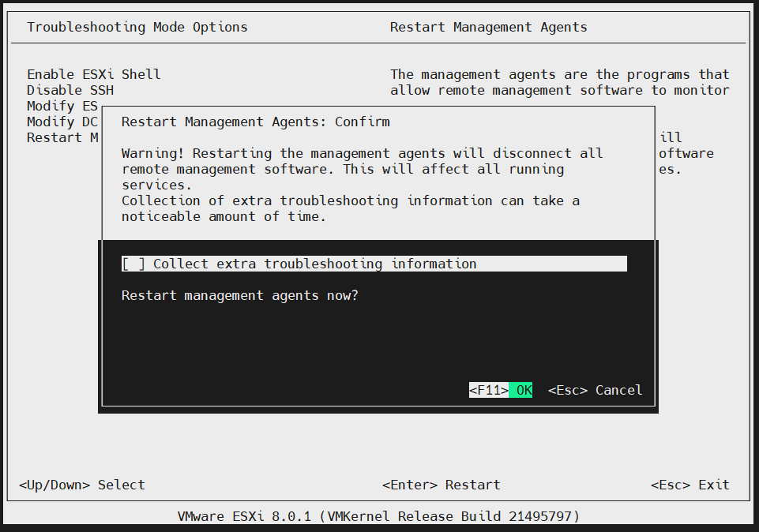Select the Disable SSH option
Viewport: 759px width, 532px height.
(x=70, y=90)
